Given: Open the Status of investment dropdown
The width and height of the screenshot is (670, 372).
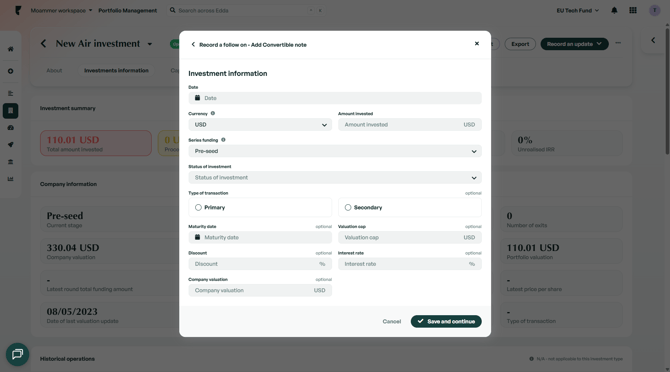Looking at the screenshot, I should tap(335, 178).
